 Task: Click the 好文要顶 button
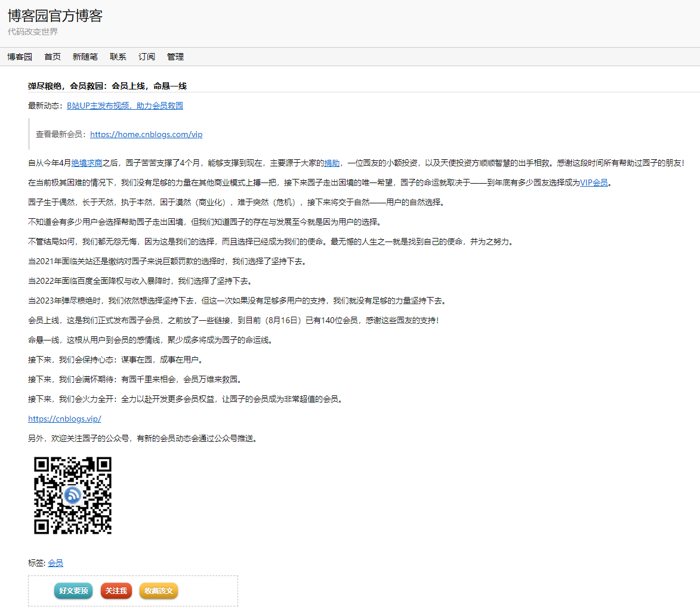tap(73, 591)
